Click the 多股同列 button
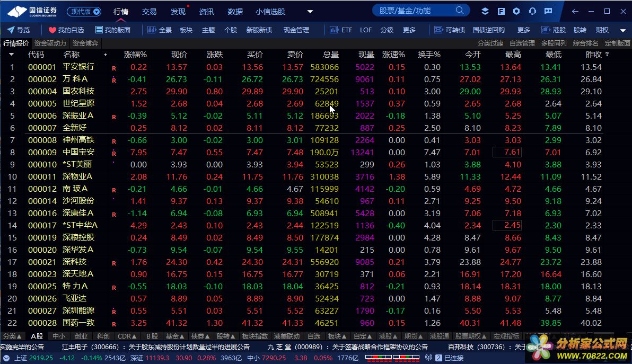 click(554, 43)
